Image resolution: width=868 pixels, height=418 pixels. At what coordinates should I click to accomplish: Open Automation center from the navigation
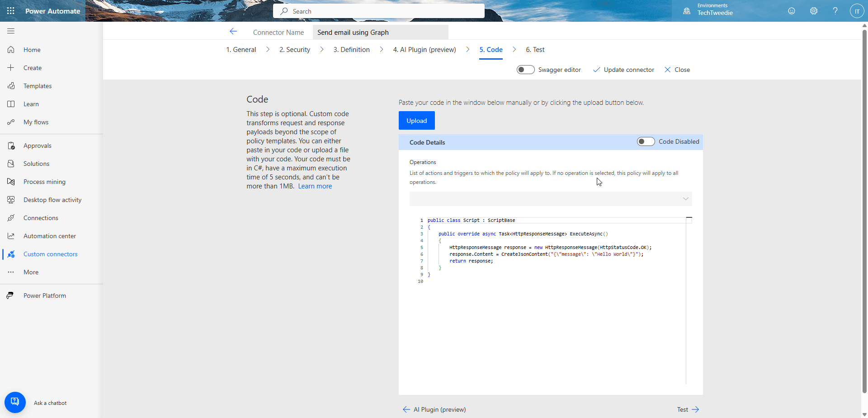[50, 235]
